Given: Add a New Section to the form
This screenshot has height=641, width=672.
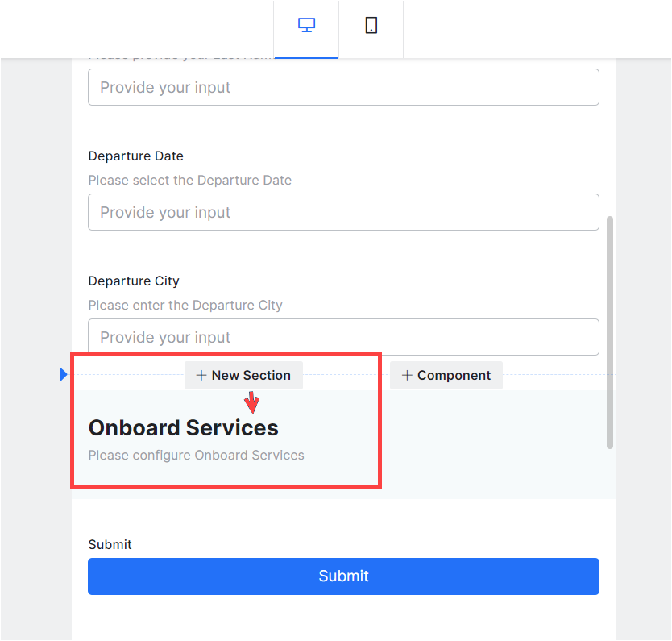Looking at the screenshot, I should [x=243, y=376].
